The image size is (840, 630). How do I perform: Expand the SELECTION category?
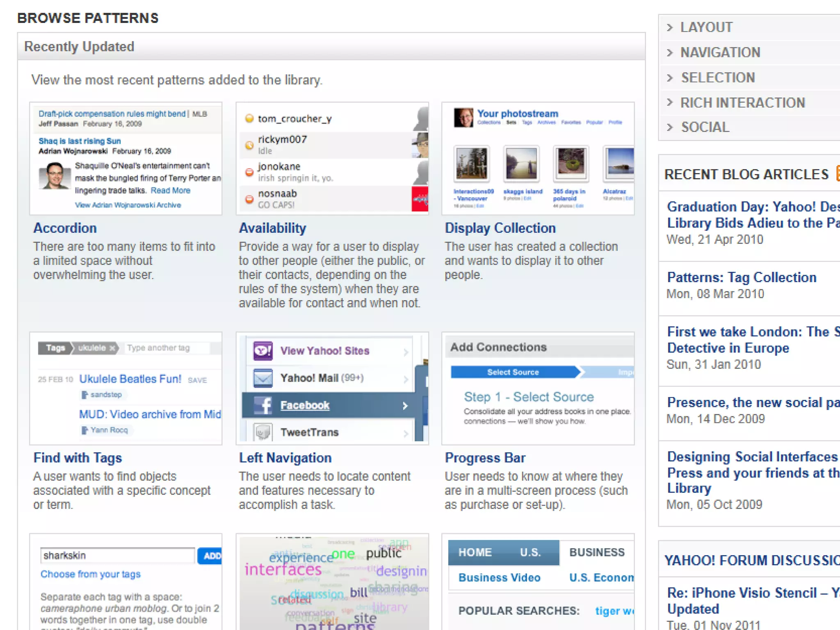[x=717, y=78]
